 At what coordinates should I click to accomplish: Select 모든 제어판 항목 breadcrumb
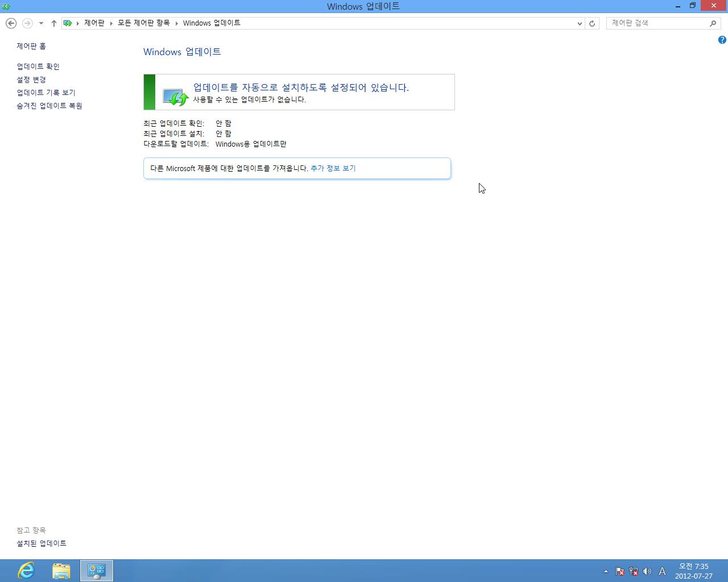coord(144,23)
